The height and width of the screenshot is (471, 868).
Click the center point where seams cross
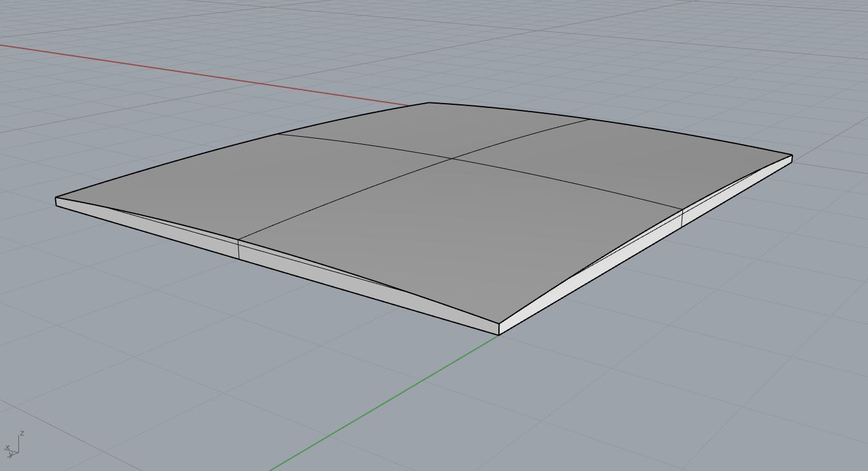pos(452,158)
